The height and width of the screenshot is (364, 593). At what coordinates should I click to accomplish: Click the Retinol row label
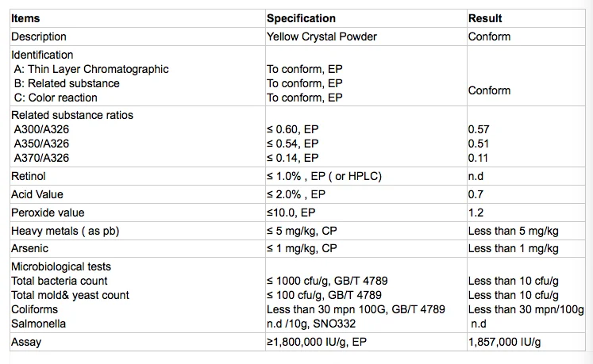29,176
